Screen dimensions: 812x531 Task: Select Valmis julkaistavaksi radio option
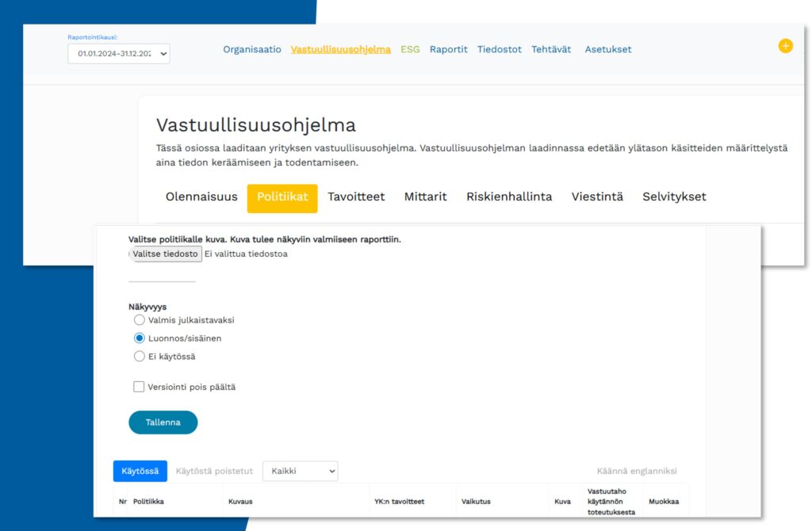click(140, 320)
